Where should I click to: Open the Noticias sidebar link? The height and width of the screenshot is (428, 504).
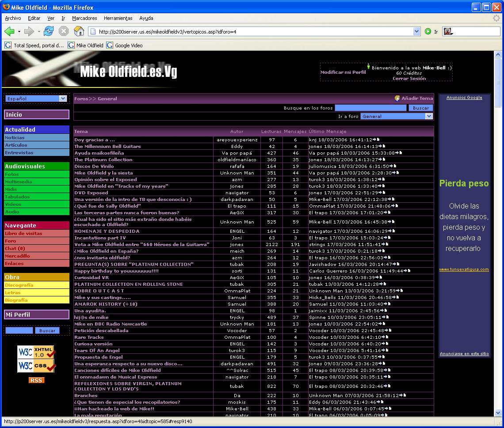point(37,137)
